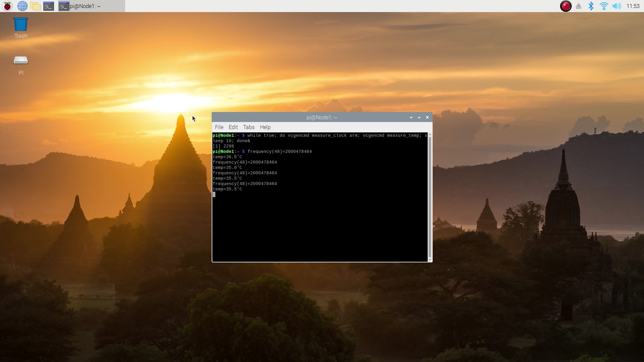Open the eject media tray icon
The width and height of the screenshot is (644, 362).
point(579,6)
